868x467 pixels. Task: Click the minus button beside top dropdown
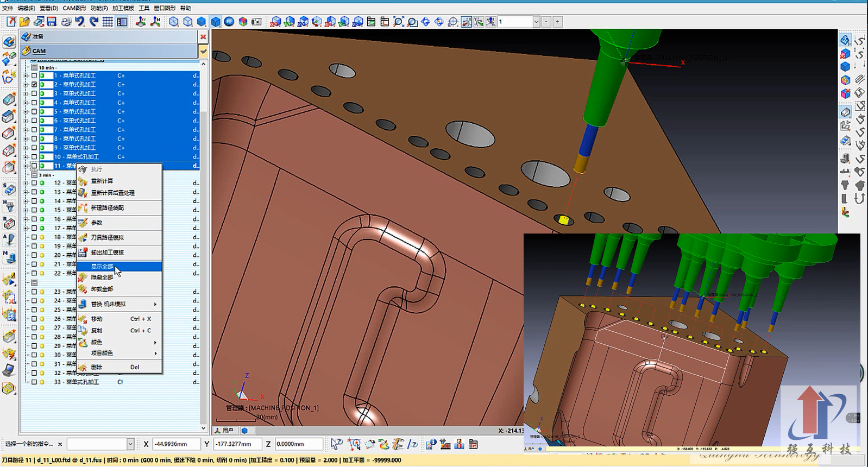[x=546, y=22]
